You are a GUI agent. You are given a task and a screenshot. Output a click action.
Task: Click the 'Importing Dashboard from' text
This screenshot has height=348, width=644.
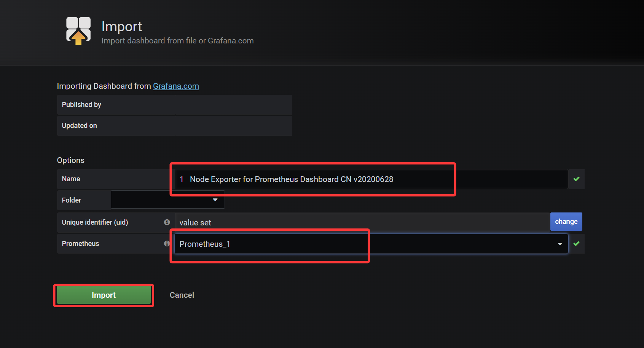(x=104, y=86)
